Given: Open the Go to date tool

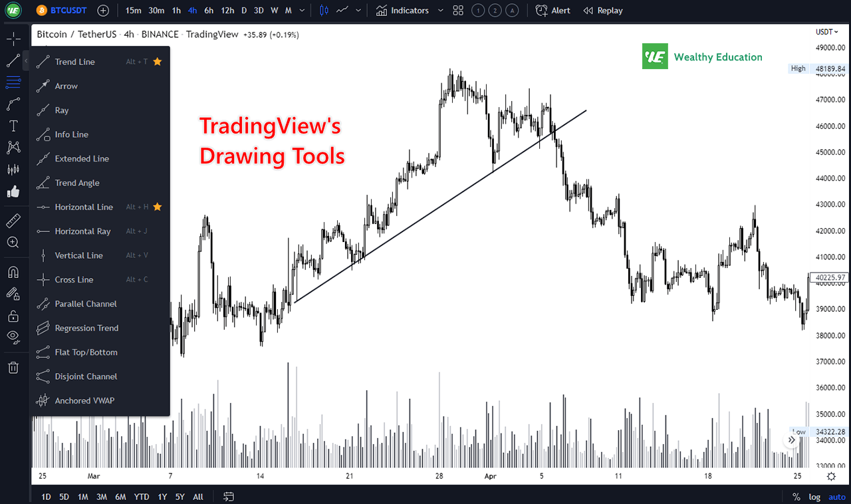Looking at the screenshot, I should click(229, 497).
